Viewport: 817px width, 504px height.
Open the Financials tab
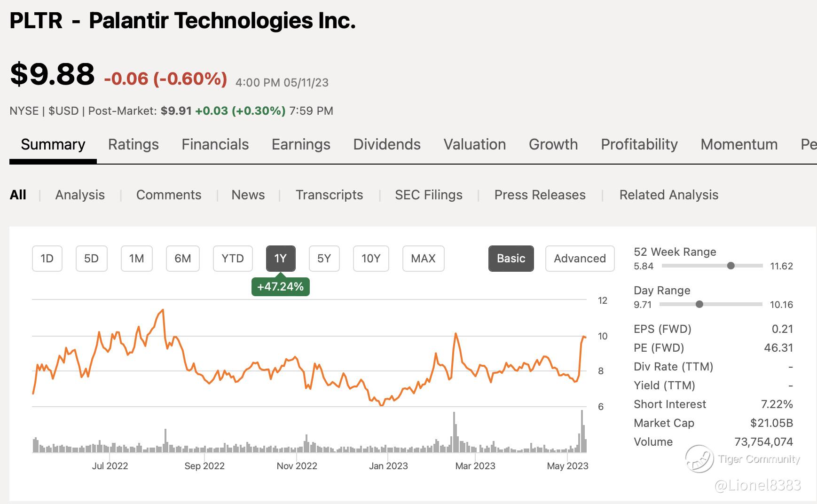pos(215,144)
